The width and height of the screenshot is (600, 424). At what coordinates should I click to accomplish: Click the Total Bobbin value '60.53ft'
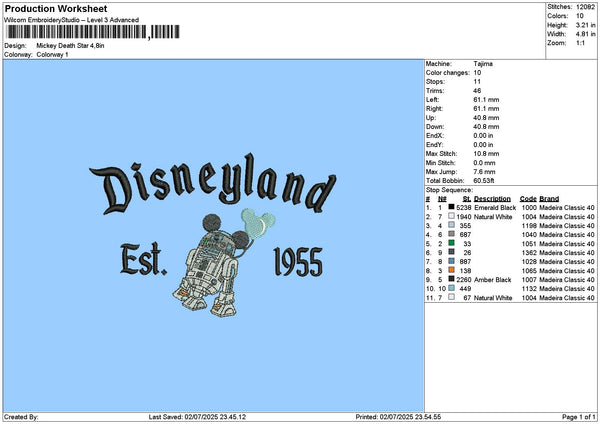(484, 181)
